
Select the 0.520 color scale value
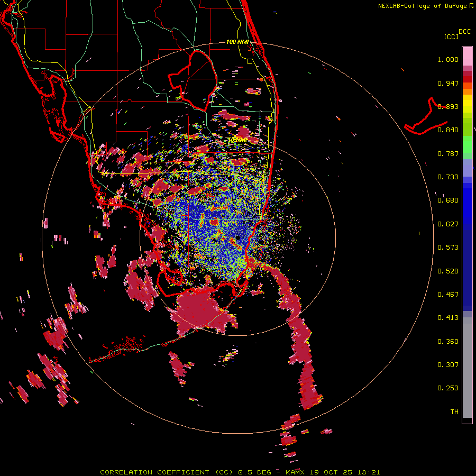click(x=448, y=271)
